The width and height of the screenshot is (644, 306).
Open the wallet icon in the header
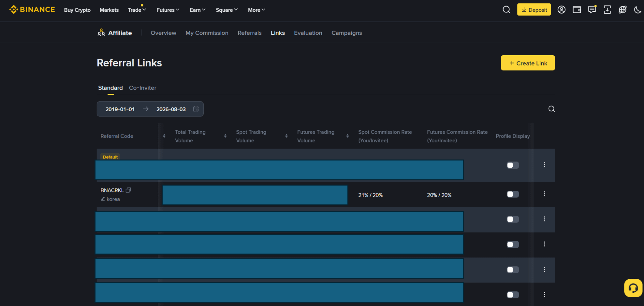coord(577,10)
